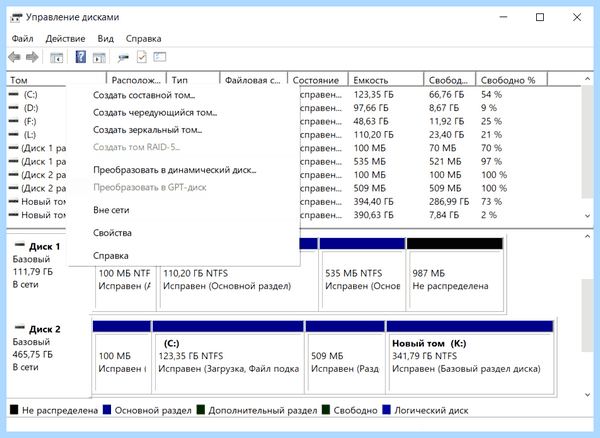600x438 pixels.
Task: Click the volume list scroll-down arrow
Action: [587, 216]
